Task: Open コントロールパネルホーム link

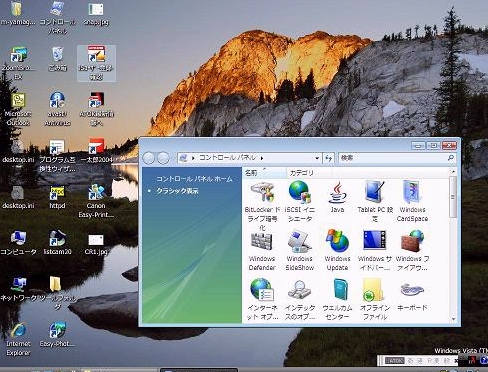Action: 194,179
